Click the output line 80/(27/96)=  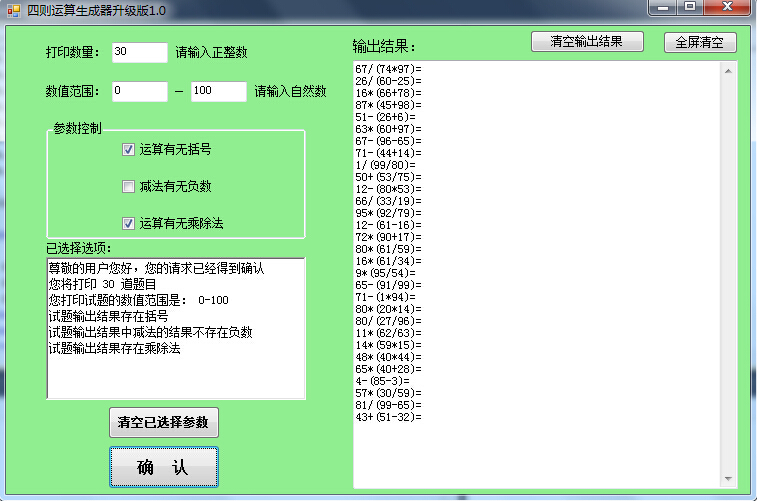click(x=388, y=321)
